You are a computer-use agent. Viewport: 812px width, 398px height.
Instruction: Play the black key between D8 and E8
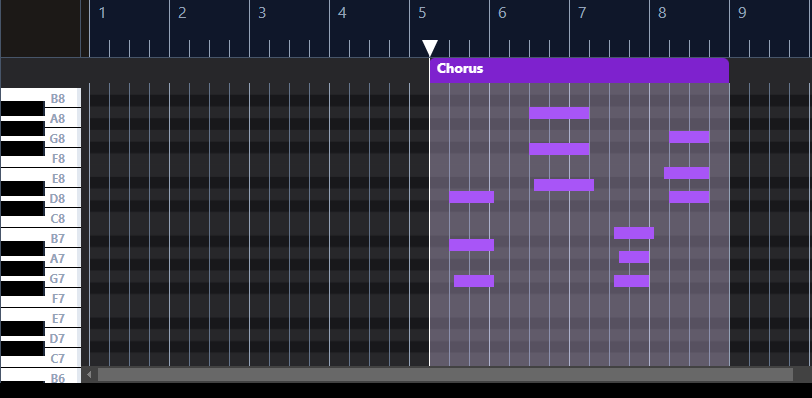tap(22, 188)
